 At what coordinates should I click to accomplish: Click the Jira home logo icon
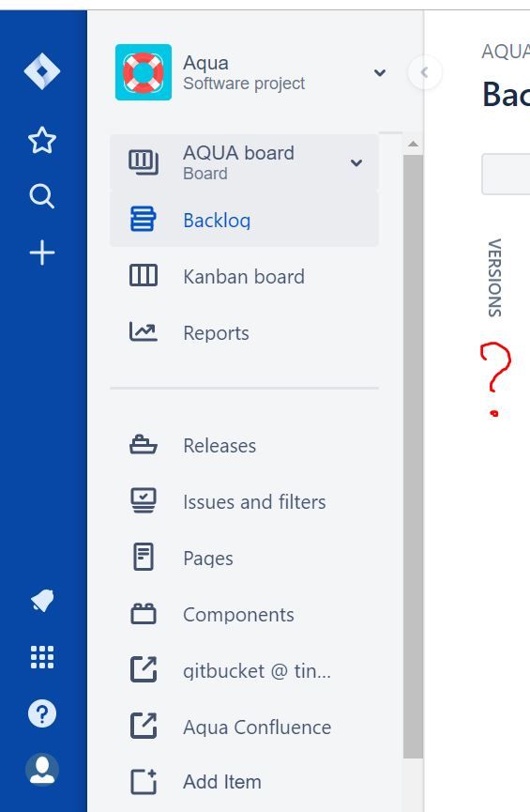(42, 71)
